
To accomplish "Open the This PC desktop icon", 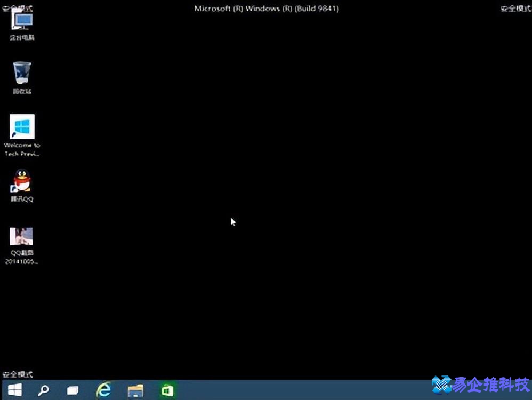I will click(x=22, y=21).
